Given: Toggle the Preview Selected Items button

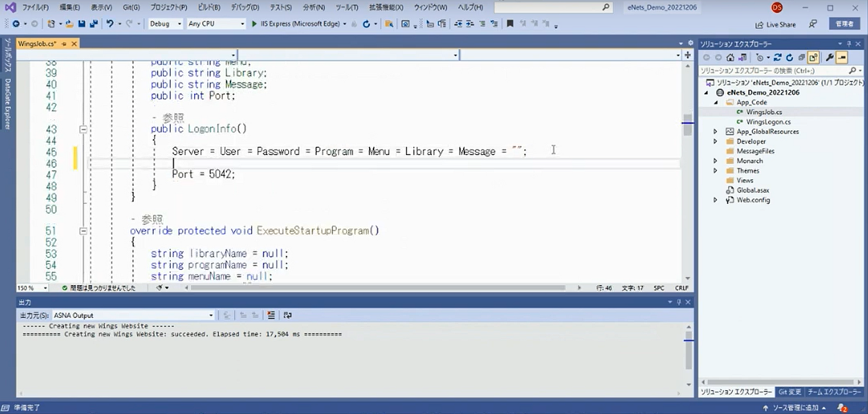Looking at the screenshot, I should point(842,57).
